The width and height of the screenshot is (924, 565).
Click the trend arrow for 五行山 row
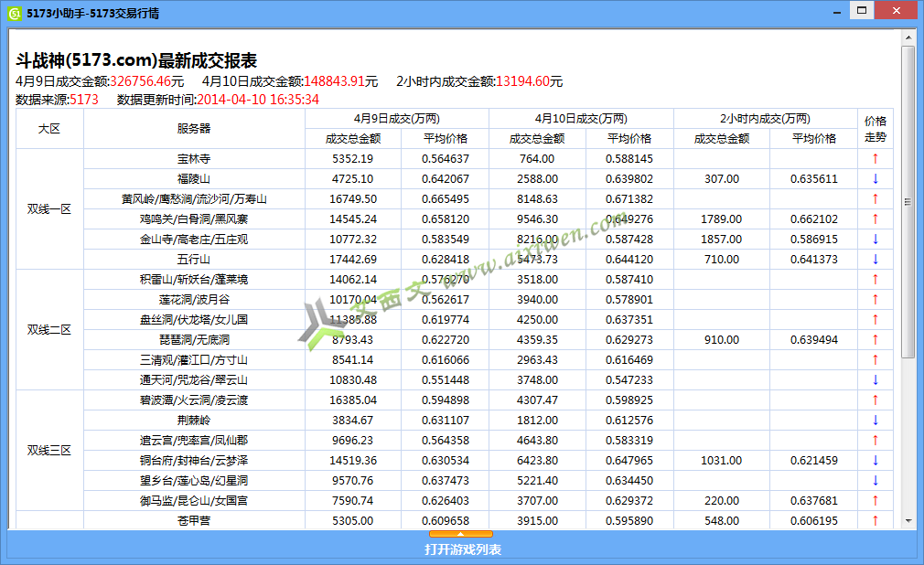(876, 260)
